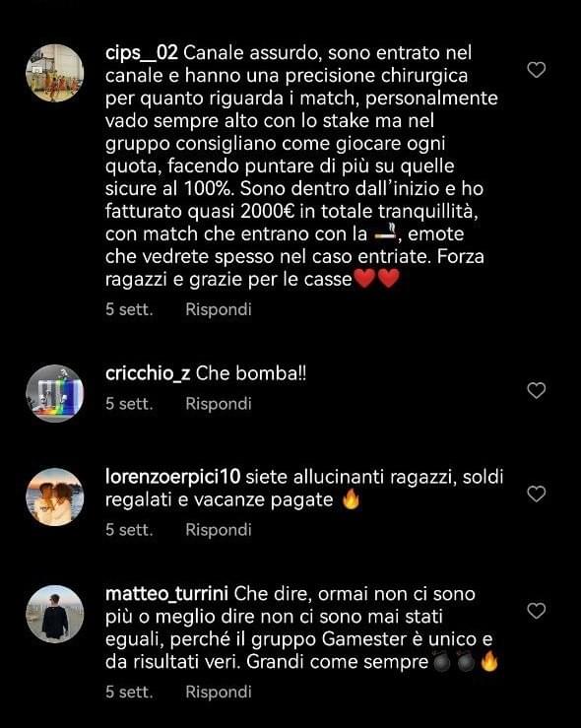Viewport: 581px width, 728px height.
Task: Open the matteo_turrini username link
Action: point(166,594)
